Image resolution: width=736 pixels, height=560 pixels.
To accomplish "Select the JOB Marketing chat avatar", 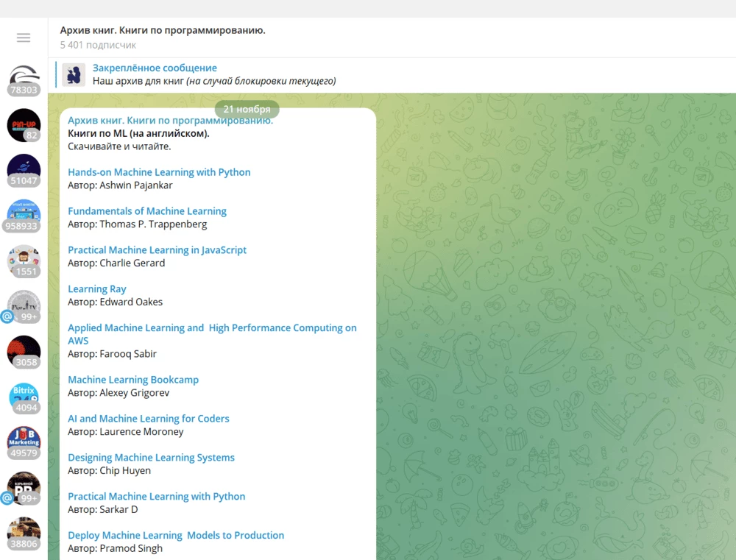I will click(24, 443).
